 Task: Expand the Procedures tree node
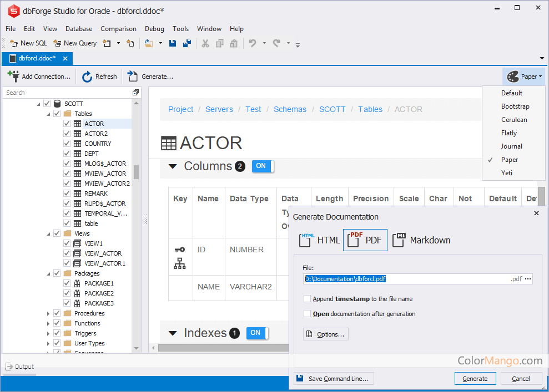pos(48,313)
